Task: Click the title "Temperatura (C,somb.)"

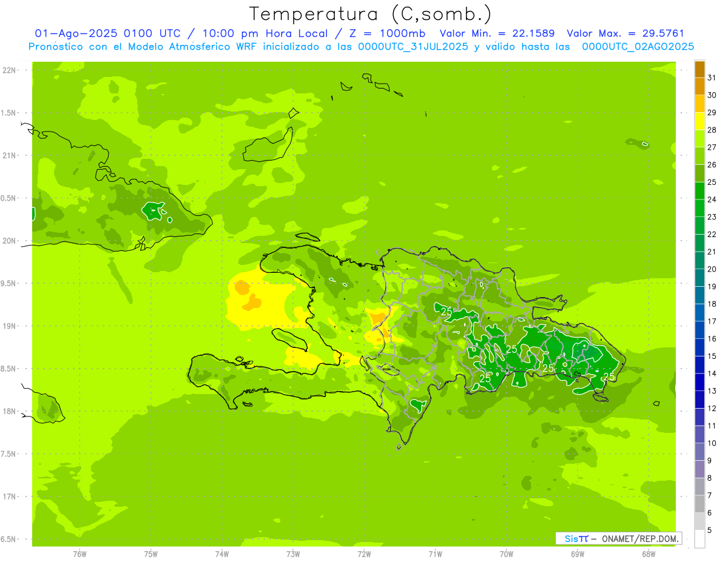Action: tap(370, 14)
